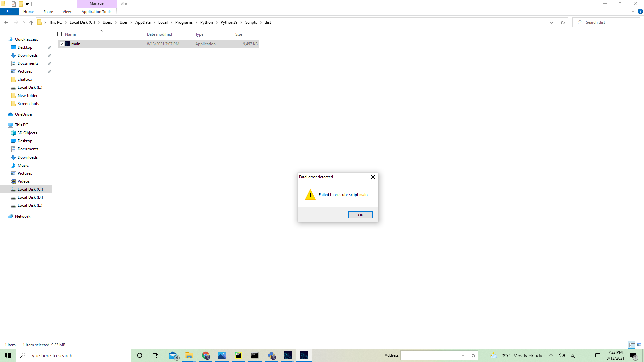
Task: Uncheck the main file checkbox
Action: coord(62,44)
